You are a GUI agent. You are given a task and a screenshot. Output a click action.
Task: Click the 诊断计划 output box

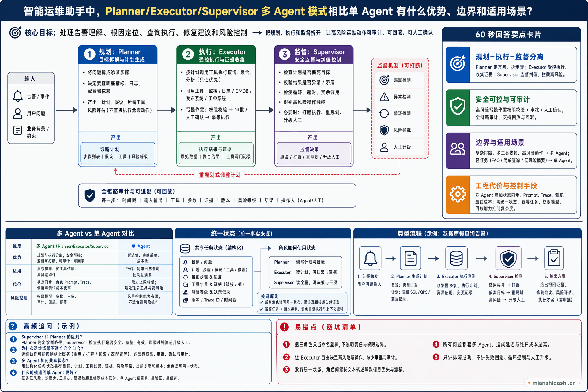(118, 153)
